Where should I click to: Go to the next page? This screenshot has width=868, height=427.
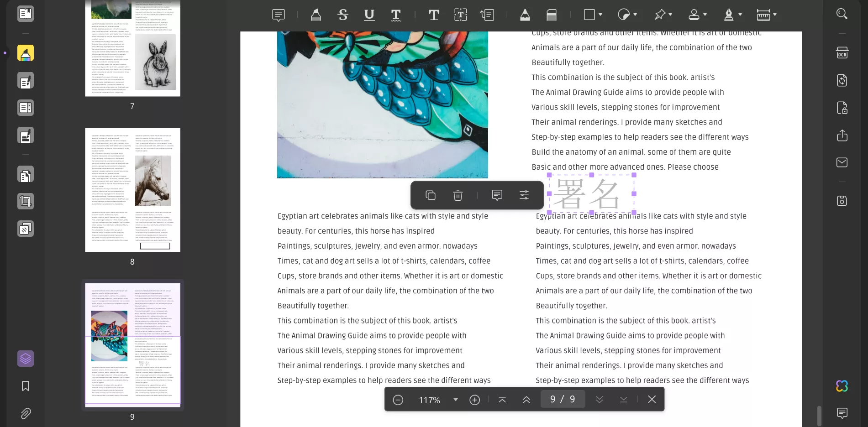[x=600, y=400]
